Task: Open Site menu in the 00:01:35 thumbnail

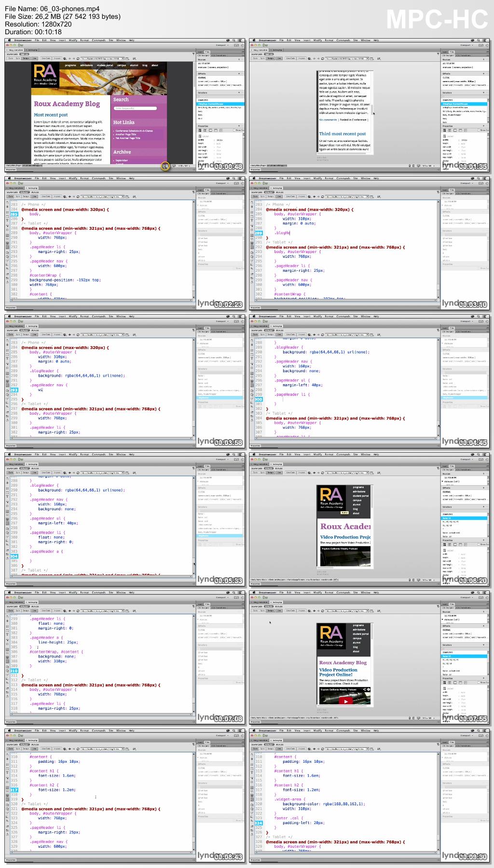Action: (x=355, y=40)
